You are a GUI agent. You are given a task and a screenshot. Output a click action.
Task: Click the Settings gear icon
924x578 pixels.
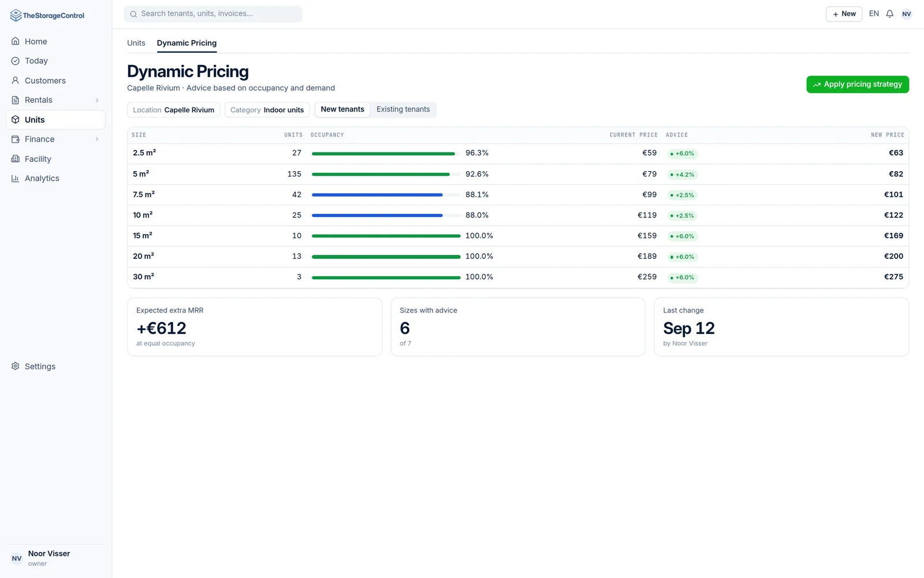click(16, 366)
